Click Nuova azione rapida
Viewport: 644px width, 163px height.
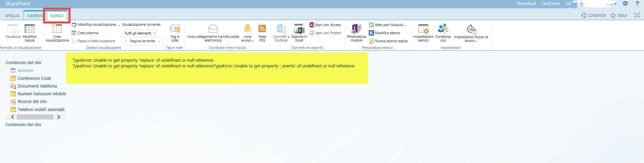(388, 41)
